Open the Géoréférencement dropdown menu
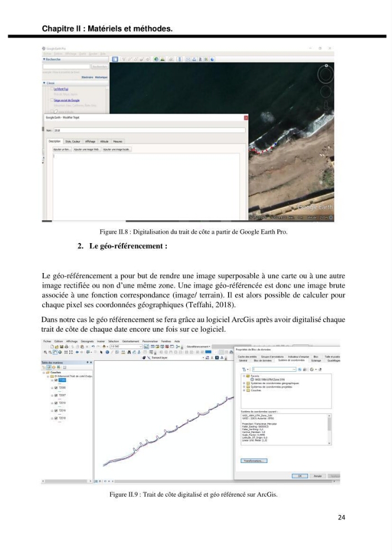 (x=198, y=346)
